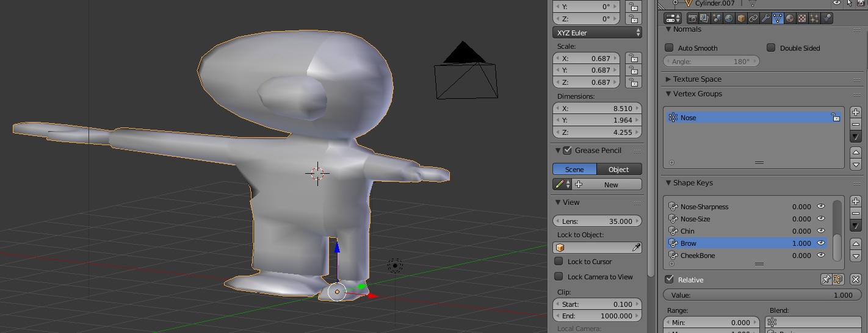
Task: Lock the Z rotation value
Action: 633,19
